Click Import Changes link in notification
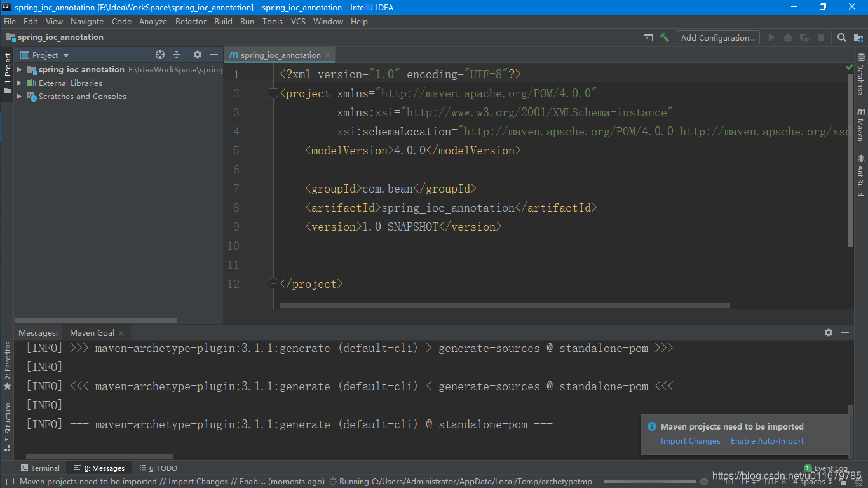This screenshot has width=868, height=488. [x=691, y=441]
